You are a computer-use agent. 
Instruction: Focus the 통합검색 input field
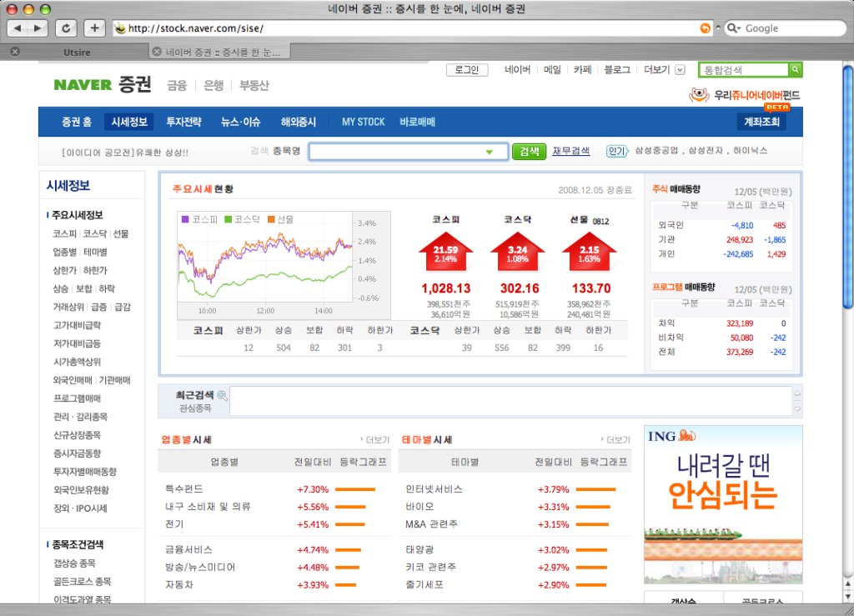[x=744, y=70]
